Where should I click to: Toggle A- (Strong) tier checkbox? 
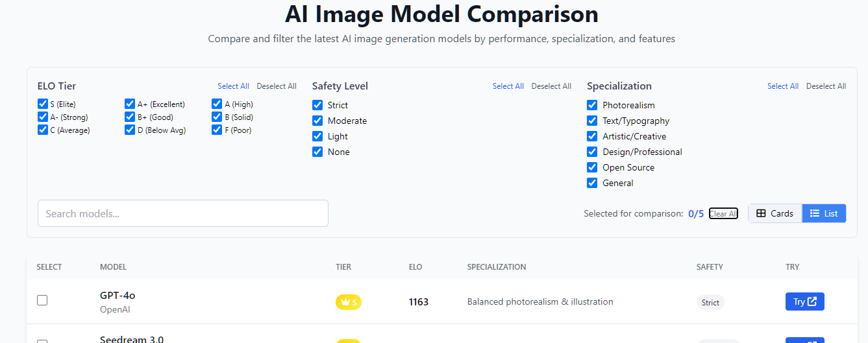(43, 117)
